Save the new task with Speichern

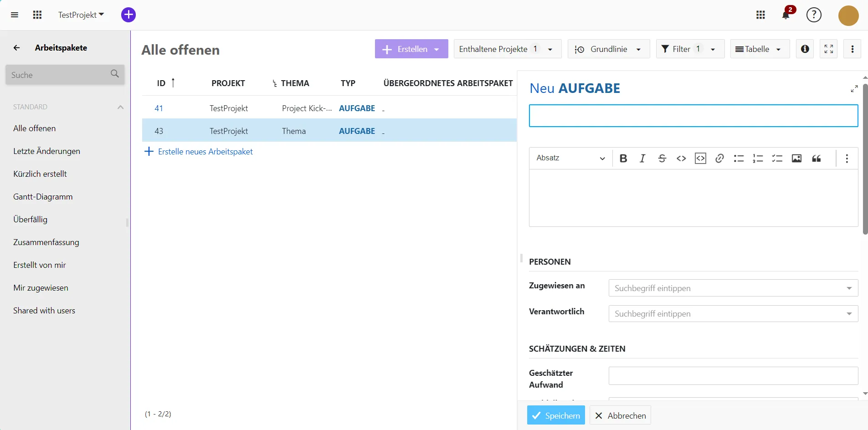click(x=555, y=415)
